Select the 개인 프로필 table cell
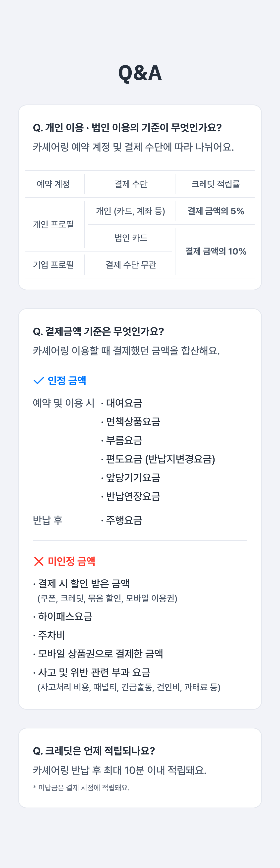The height and width of the screenshot is (868, 280). (53, 224)
